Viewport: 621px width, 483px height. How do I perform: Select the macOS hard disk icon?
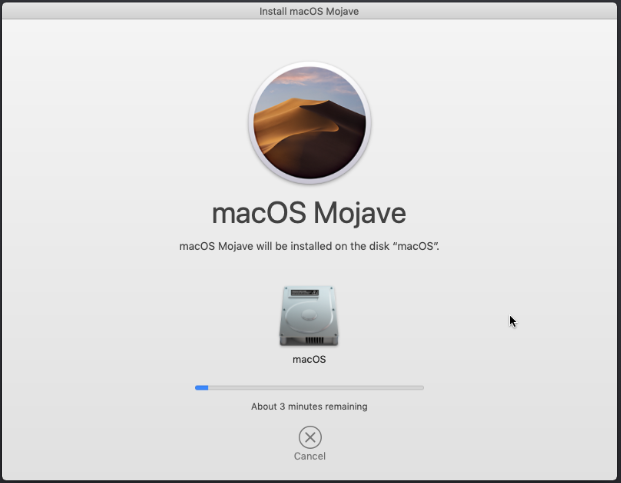309,316
